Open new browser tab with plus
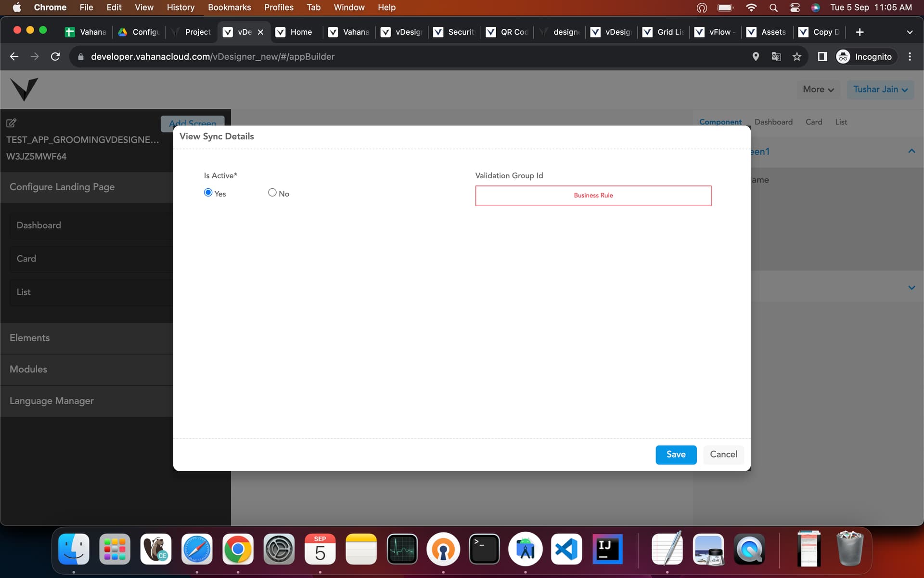 tap(860, 32)
